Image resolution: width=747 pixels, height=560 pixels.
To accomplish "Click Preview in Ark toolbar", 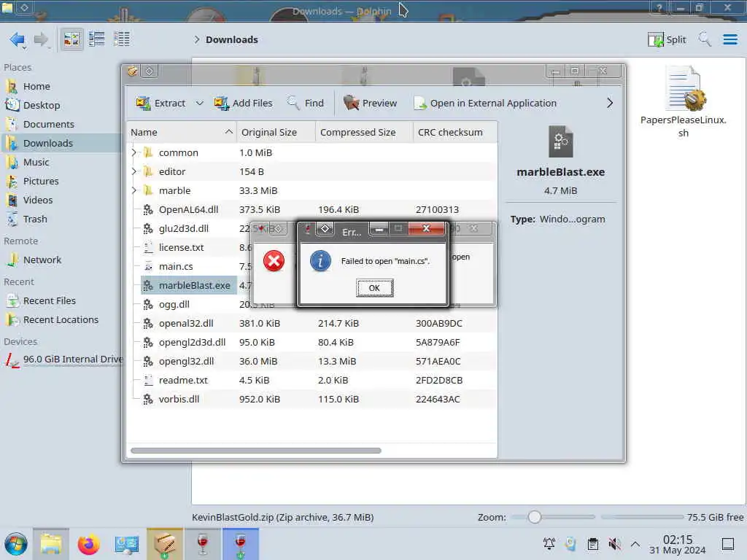I will (370, 103).
